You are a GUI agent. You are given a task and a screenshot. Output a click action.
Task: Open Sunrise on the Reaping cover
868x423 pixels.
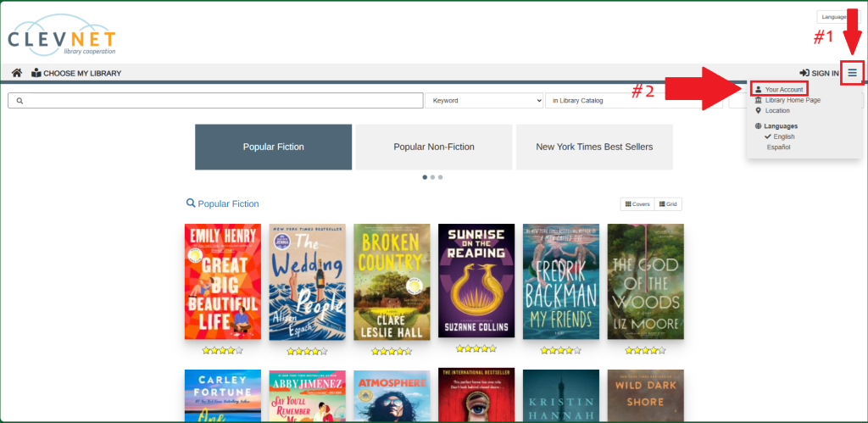[x=476, y=281]
